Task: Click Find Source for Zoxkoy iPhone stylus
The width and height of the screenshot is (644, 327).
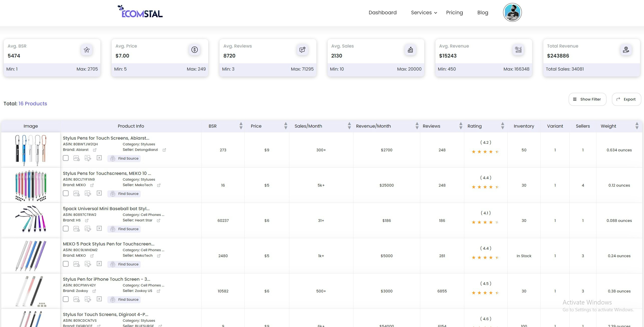Action: point(124,299)
